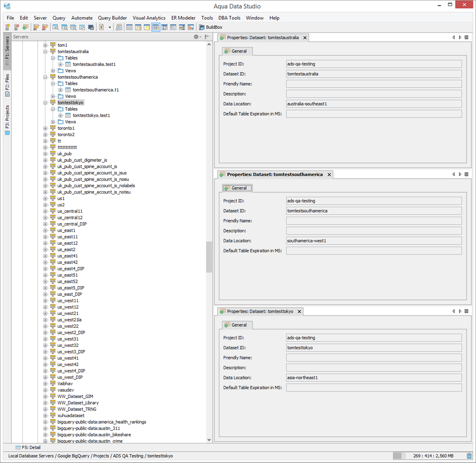Close the tomtestaustralia Properties tab
The image size is (476, 463).
(305, 38)
